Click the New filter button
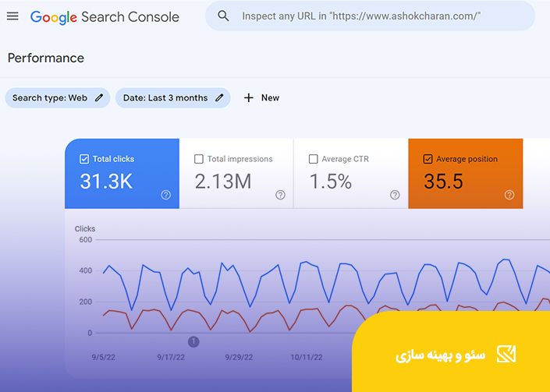550x392 pixels. pos(261,97)
